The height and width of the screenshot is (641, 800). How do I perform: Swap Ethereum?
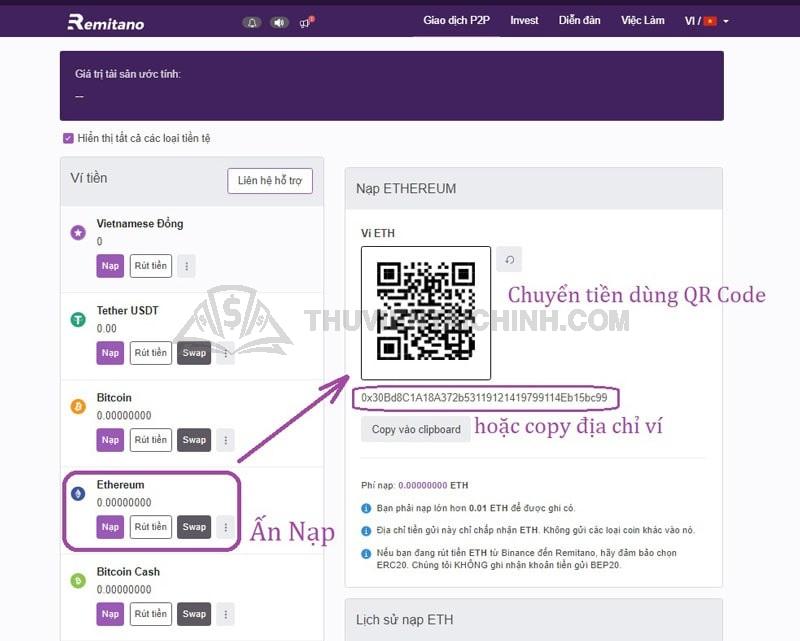point(194,527)
